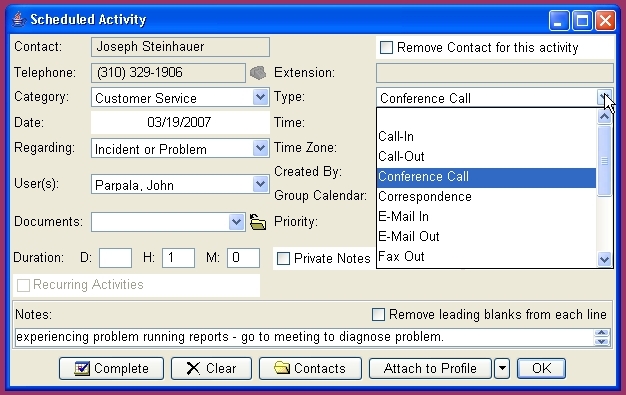Click the Duration hours H field
This screenshot has height=395, width=626.
coord(178,258)
